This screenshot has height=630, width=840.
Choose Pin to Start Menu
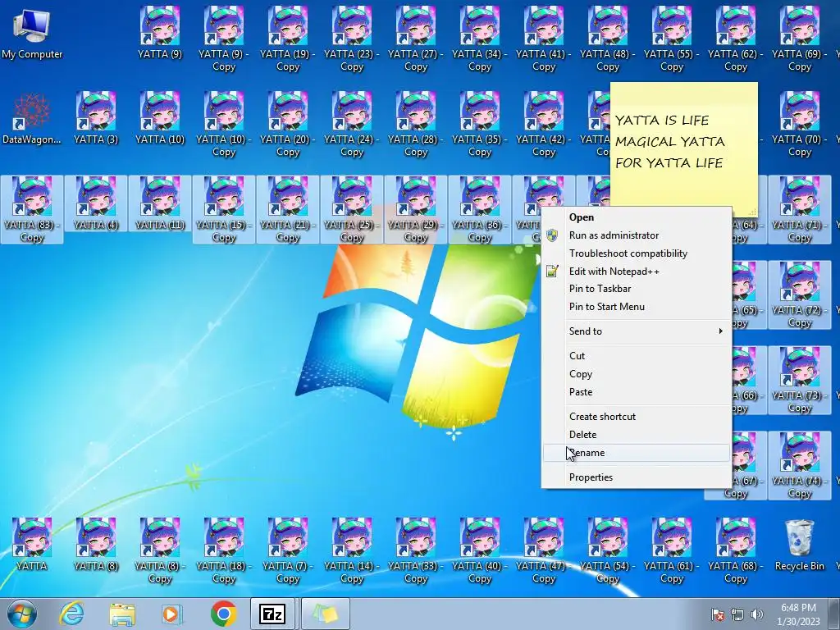click(637, 307)
